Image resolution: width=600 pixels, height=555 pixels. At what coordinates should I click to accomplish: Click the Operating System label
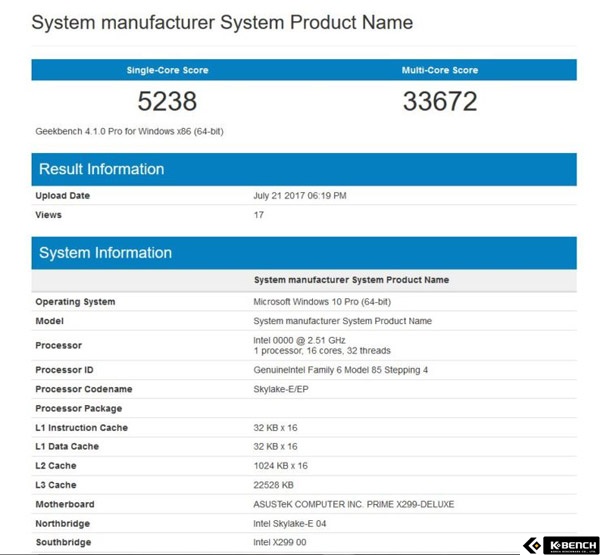pos(75,302)
